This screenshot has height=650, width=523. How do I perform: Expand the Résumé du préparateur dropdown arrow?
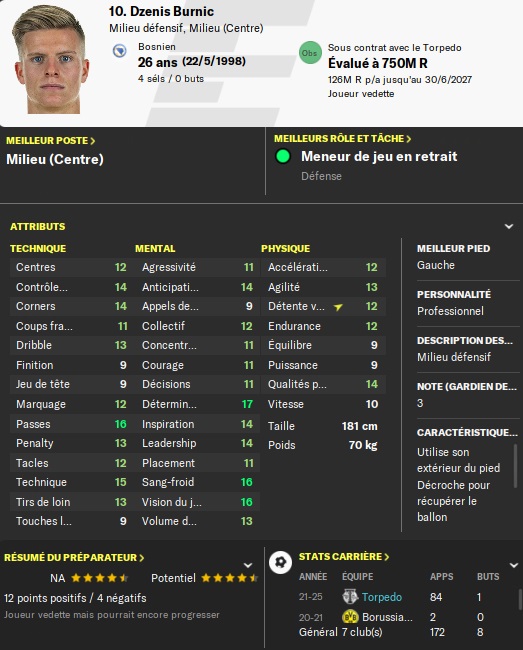tap(248, 565)
